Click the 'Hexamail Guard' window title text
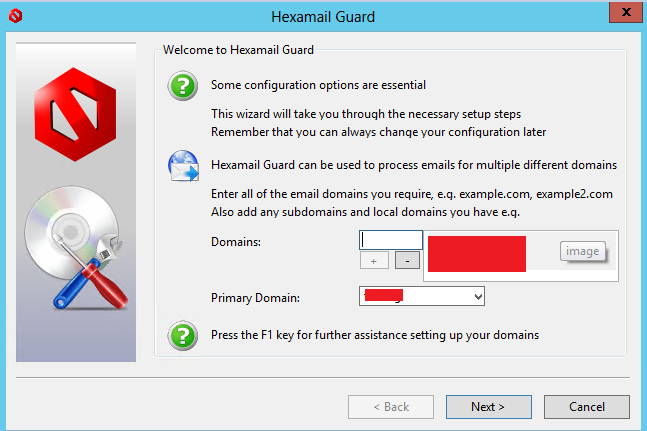Viewport: 647px width, 431px height. (x=323, y=17)
